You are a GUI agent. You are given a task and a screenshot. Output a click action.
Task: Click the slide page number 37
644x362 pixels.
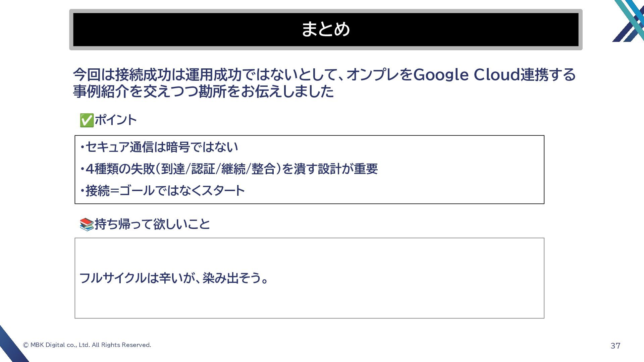tap(615, 346)
